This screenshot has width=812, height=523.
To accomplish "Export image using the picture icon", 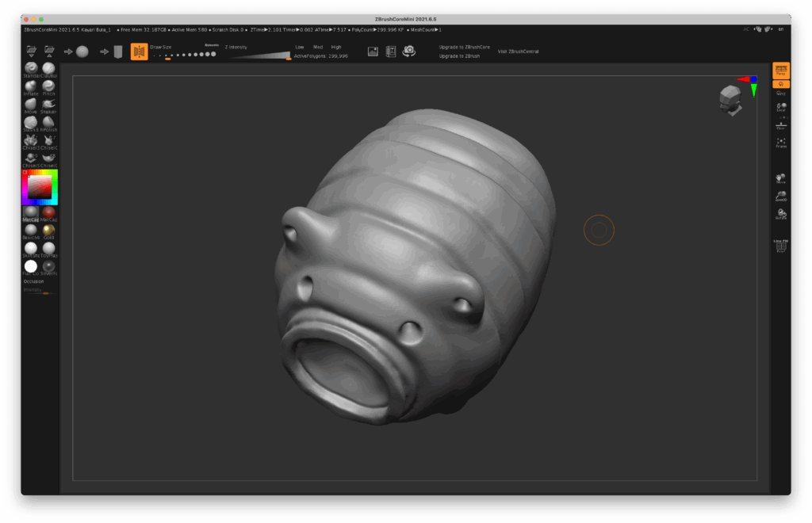I will click(373, 52).
